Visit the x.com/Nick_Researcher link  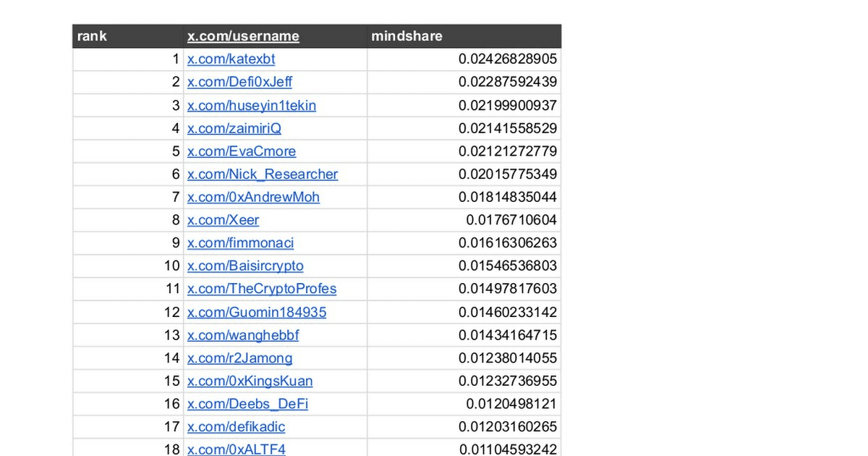262,174
